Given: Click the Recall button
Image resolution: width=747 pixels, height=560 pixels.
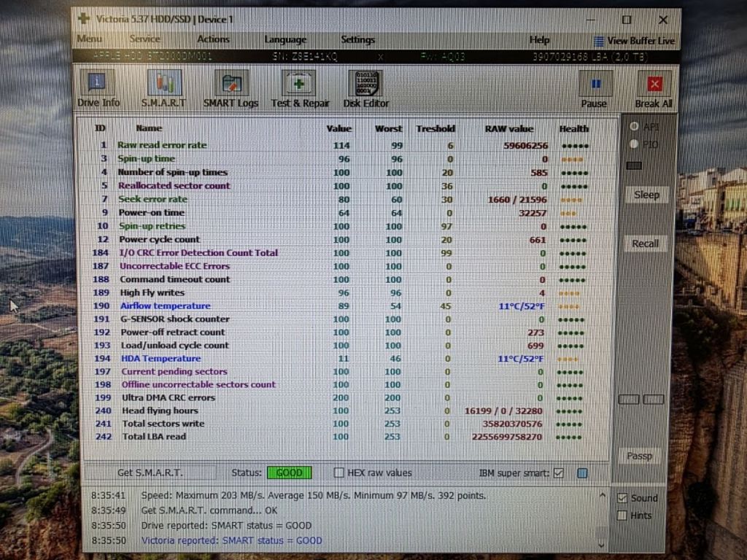Looking at the screenshot, I should tap(645, 244).
